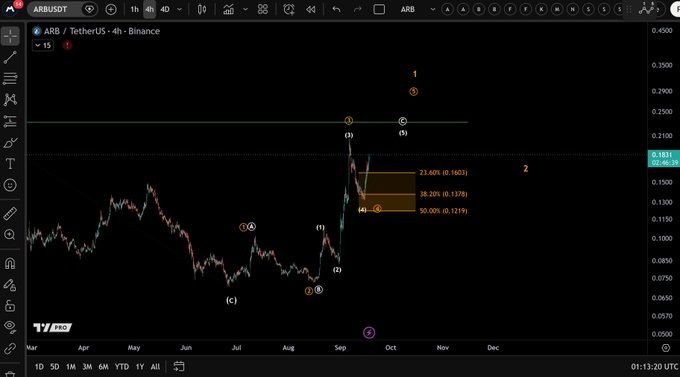Toggle stay in drawing mode

pyautogui.click(x=10, y=285)
